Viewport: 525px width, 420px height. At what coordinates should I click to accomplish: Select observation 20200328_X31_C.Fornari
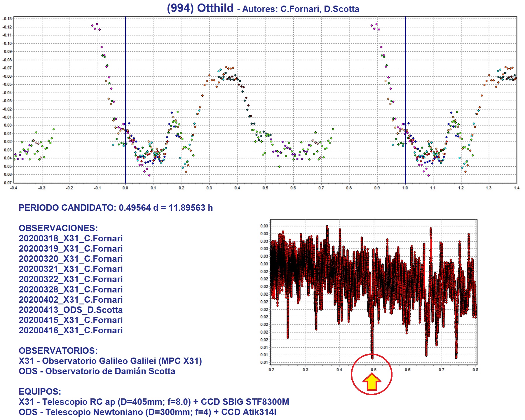point(71,290)
